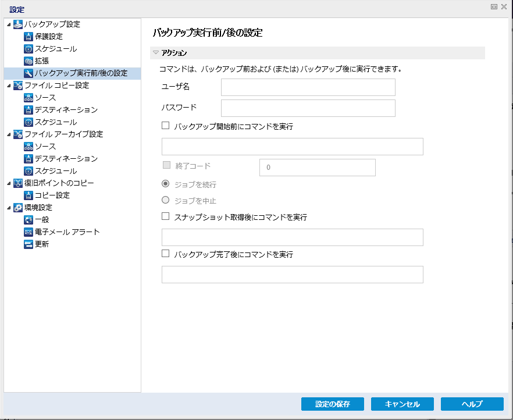
Task: Collapse the バックアップ設定 tree branch
Action: pos(9,24)
